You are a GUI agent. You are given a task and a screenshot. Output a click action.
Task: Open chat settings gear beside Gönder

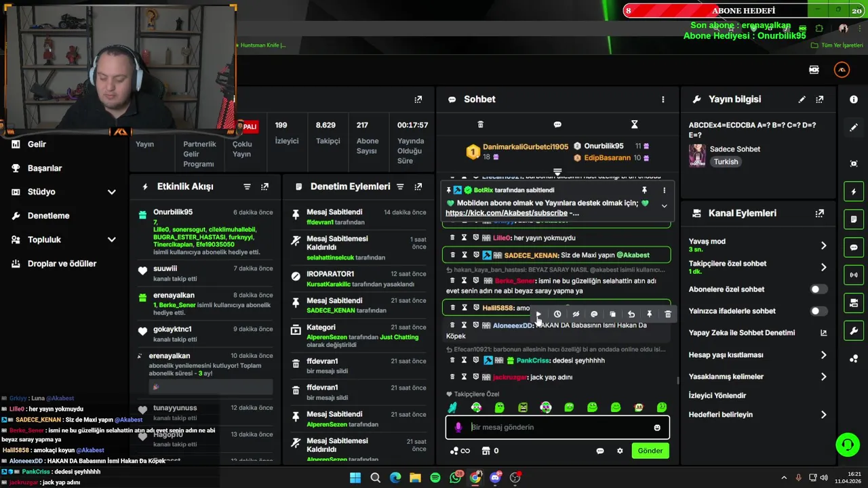(619, 451)
